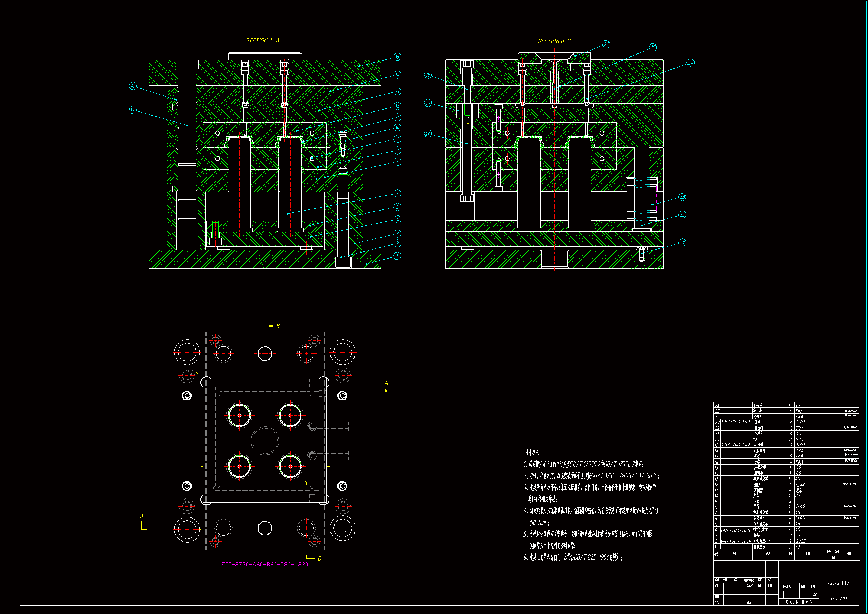
Task: Click part balloon number 26
Action: point(606,44)
